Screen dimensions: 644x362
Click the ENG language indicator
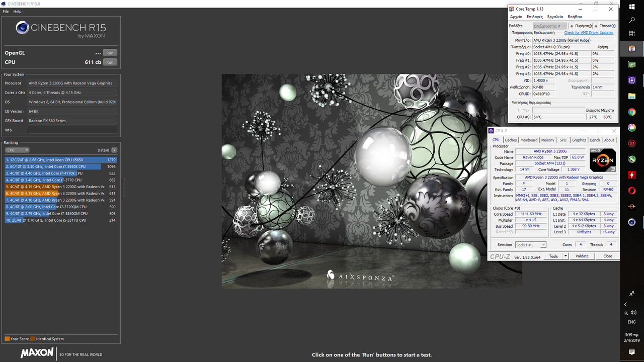(632, 322)
